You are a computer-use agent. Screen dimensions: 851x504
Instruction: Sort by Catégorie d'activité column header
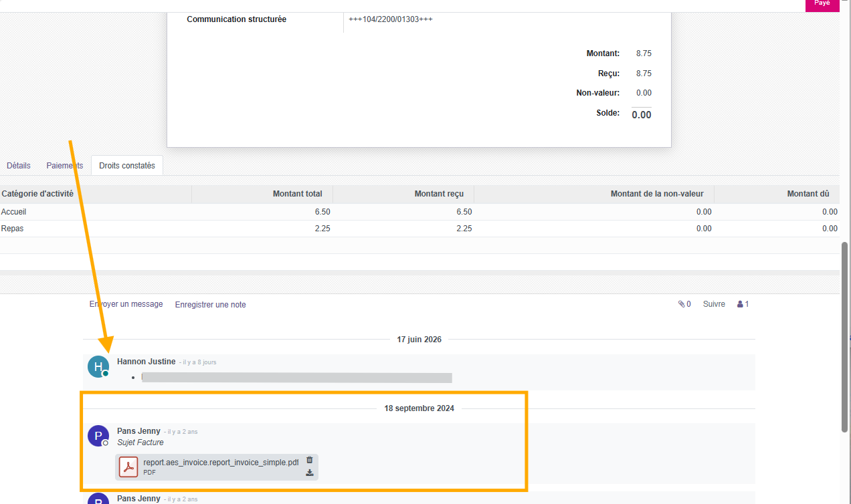click(96, 194)
